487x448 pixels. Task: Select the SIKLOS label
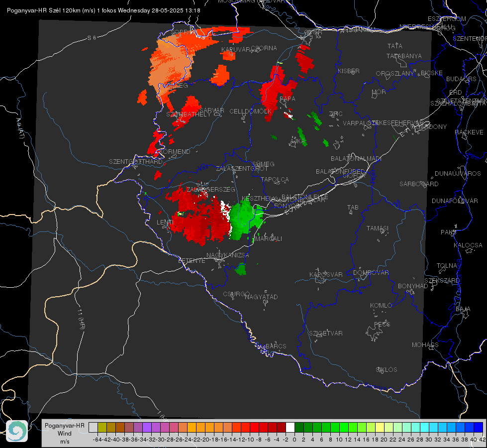click(387, 370)
